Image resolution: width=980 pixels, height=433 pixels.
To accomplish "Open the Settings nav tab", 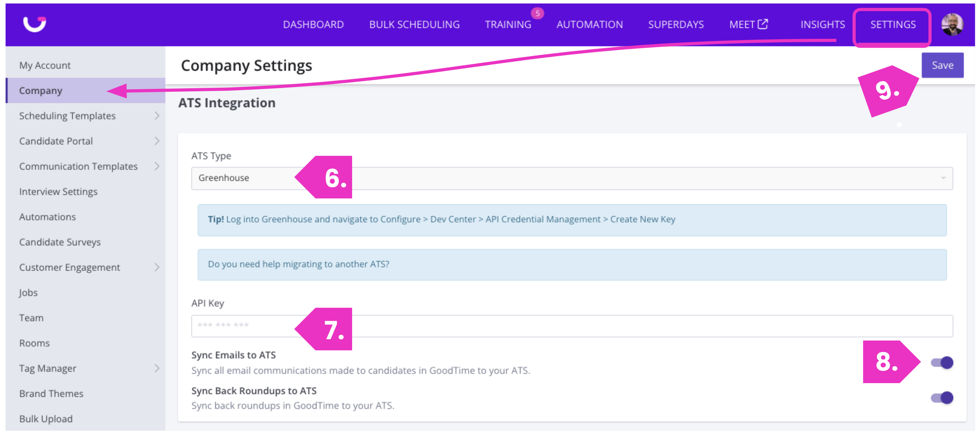I will tap(893, 25).
